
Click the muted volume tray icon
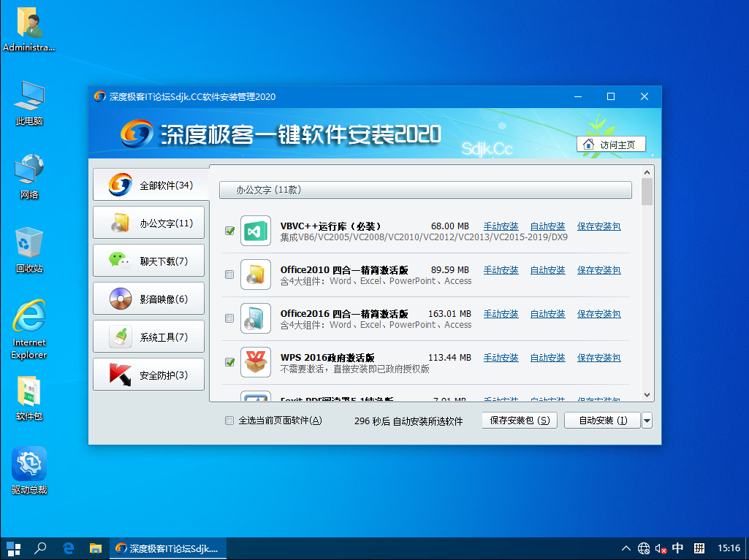point(661,548)
